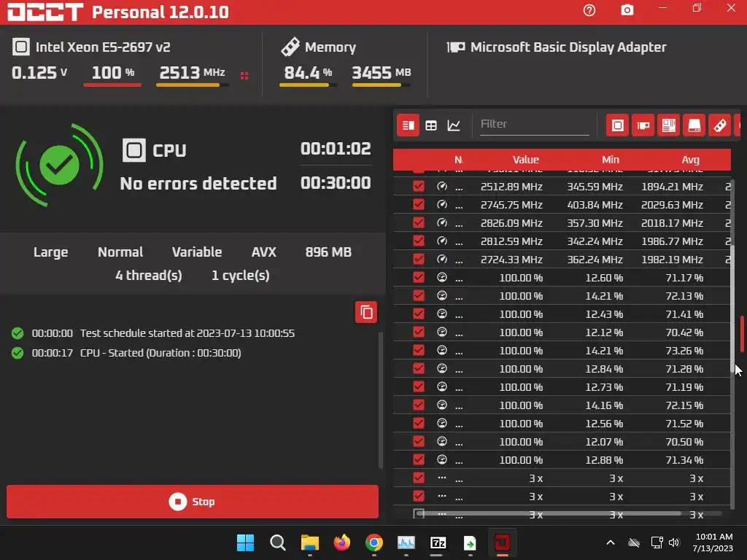Image resolution: width=747 pixels, height=560 pixels.
Task: Sort by the Avg column header
Action: pyautogui.click(x=690, y=160)
